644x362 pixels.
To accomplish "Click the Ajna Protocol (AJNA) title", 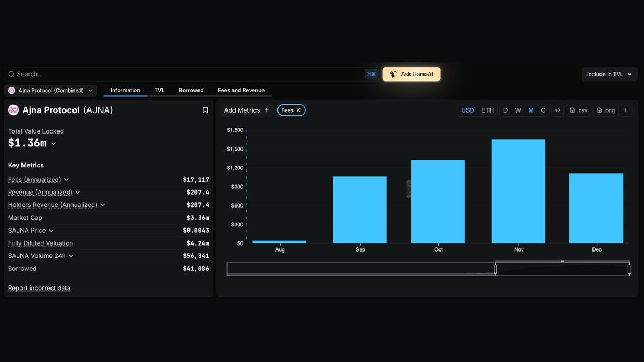I will 68,110.
